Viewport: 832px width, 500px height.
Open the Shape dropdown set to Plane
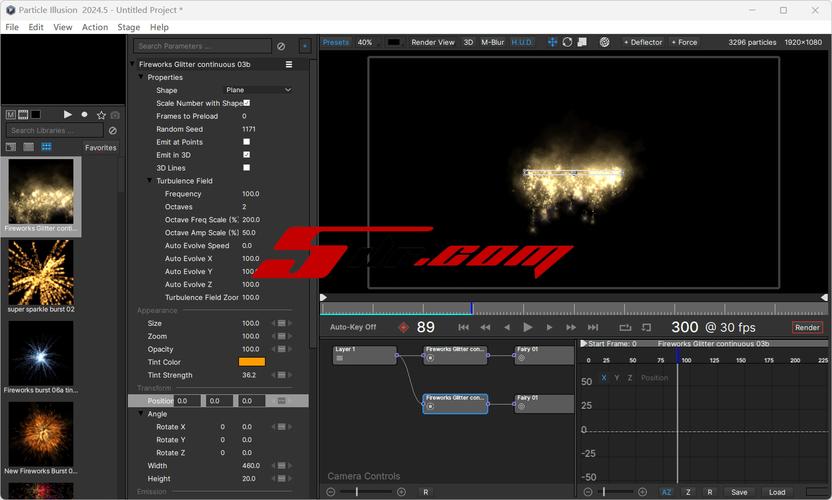click(258, 90)
